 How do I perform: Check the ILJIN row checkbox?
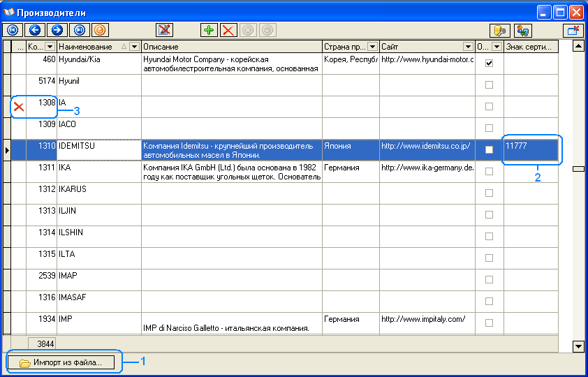click(489, 215)
